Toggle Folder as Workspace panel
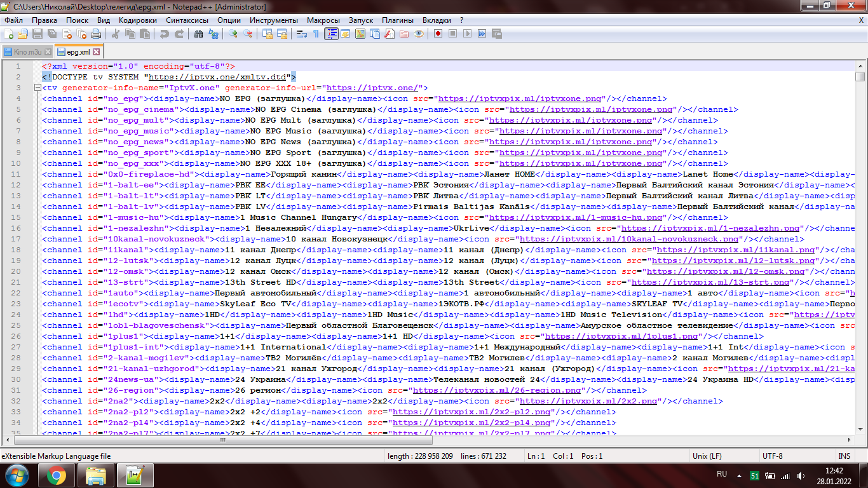This screenshot has height=488, width=868. pos(404,34)
